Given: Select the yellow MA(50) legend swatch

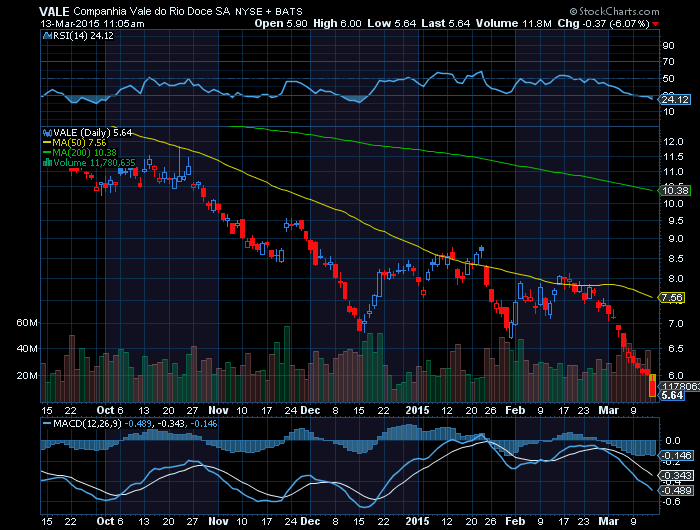Looking at the screenshot, I should click(47, 143).
